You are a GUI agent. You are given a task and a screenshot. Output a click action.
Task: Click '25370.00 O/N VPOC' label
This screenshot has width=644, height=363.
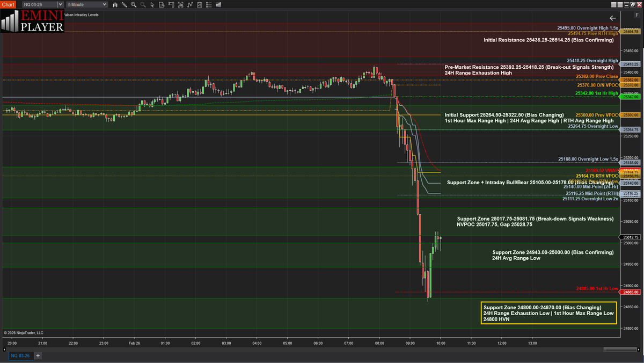(x=597, y=85)
